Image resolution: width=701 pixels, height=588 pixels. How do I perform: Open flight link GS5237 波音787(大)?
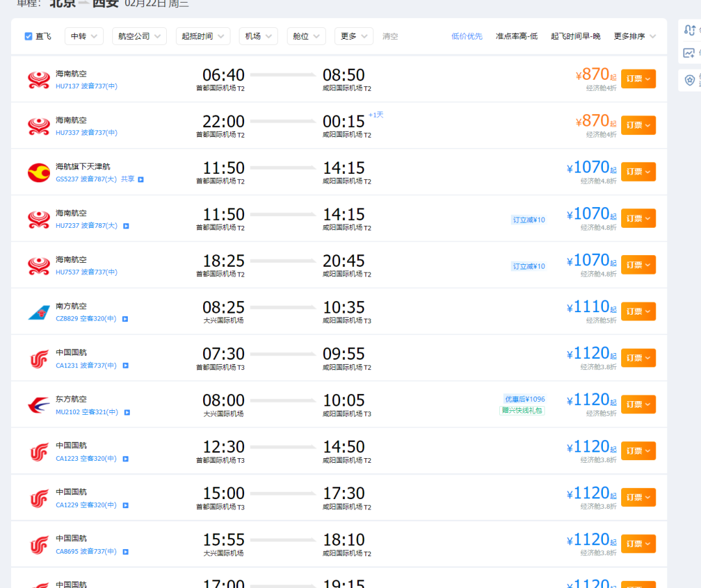pyautogui.click(x=86, y=179)
